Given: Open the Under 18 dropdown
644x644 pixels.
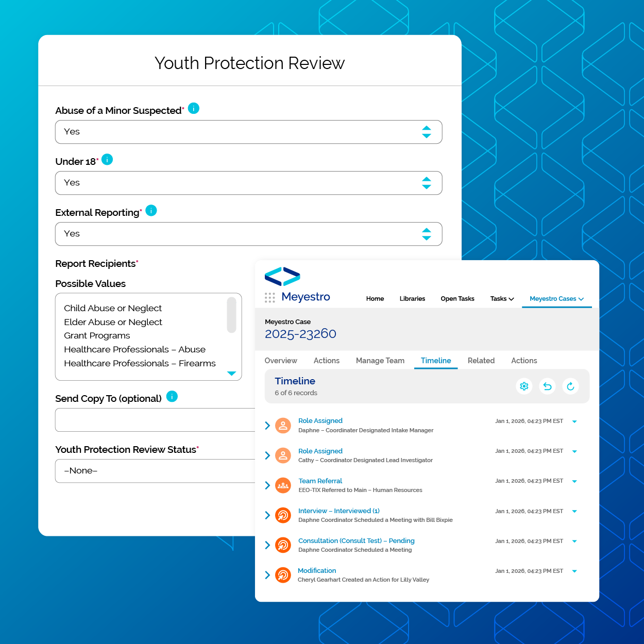Looking at the screenshot, I should [x=248, y=183].
